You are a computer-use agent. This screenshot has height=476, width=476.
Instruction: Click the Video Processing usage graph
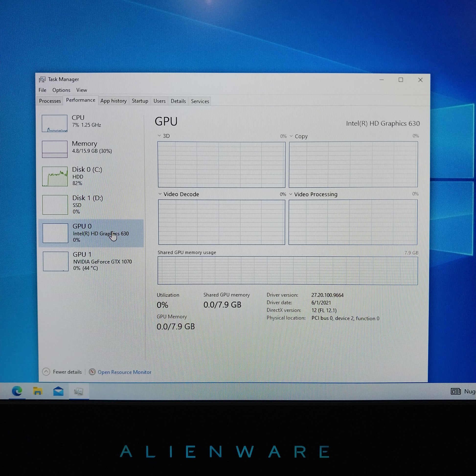coord(353,222)
